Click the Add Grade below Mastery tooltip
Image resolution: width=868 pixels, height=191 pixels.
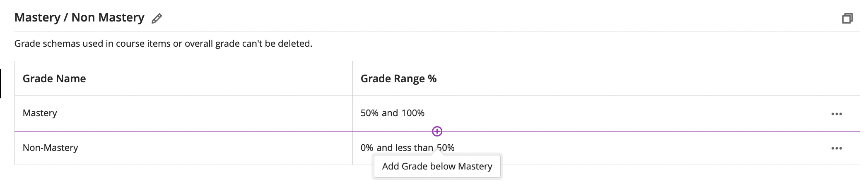click(437, 166)
